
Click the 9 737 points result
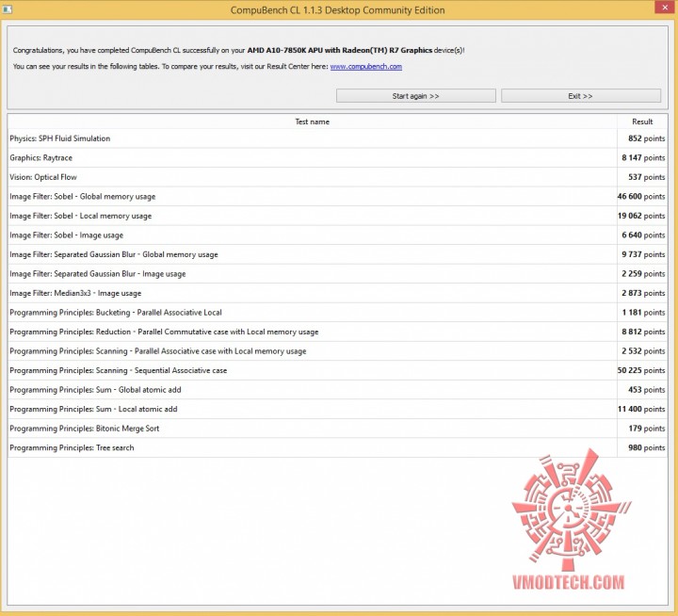click(643, 254)
